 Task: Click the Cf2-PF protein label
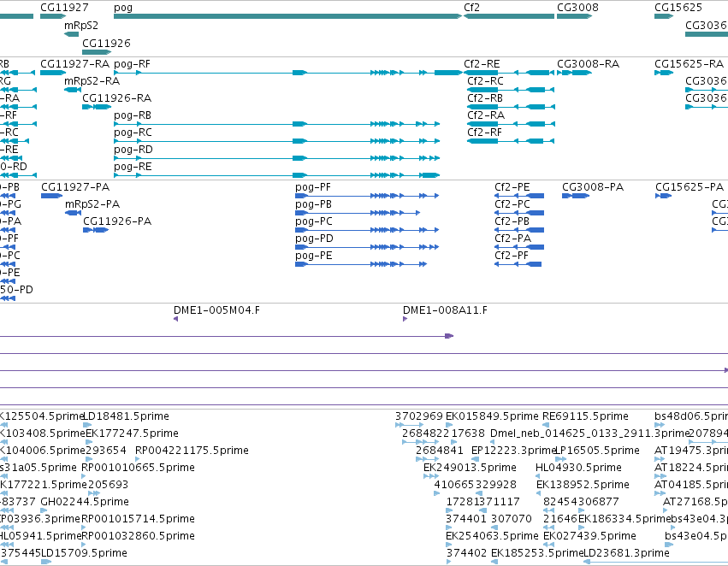coord(512,256)
